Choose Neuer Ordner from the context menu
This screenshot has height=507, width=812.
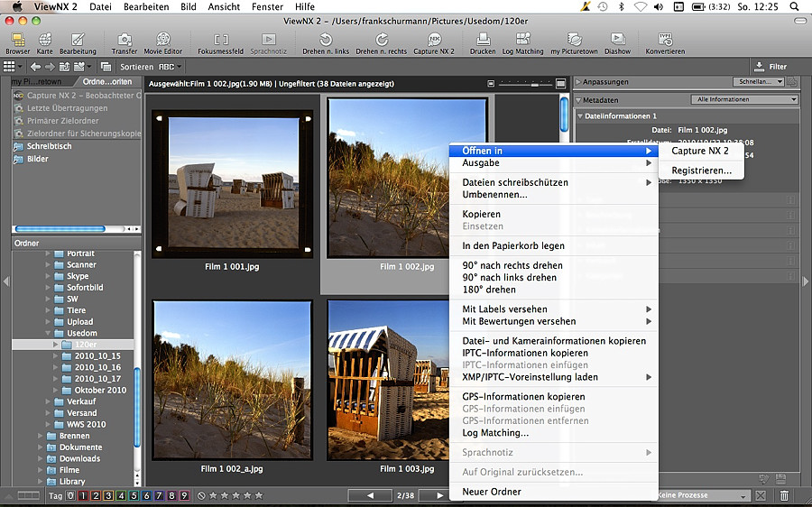pos(554,492)
